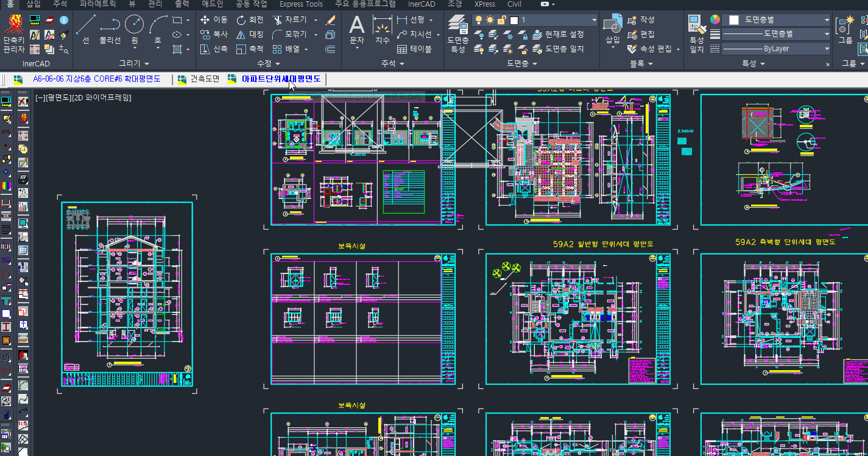Screen dimensions: 868x456
Task: Select the Line (선) drawing tool
Action: [86, 29]
